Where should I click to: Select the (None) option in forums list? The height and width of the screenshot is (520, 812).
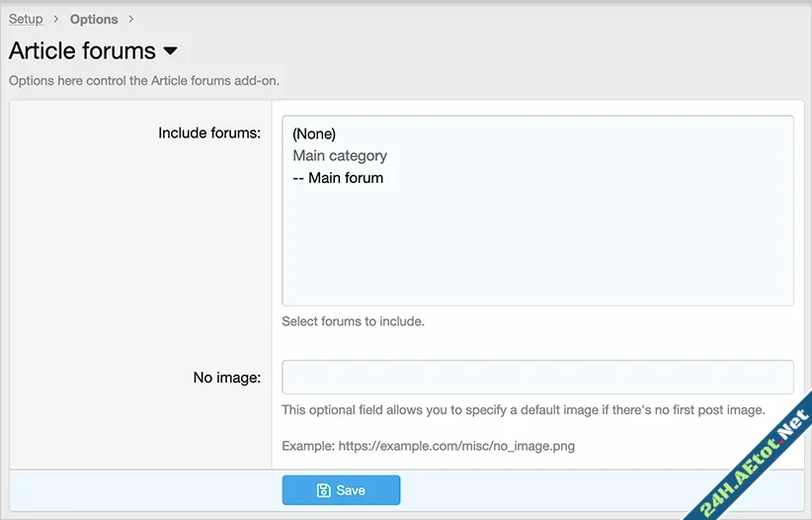(314, 133)
